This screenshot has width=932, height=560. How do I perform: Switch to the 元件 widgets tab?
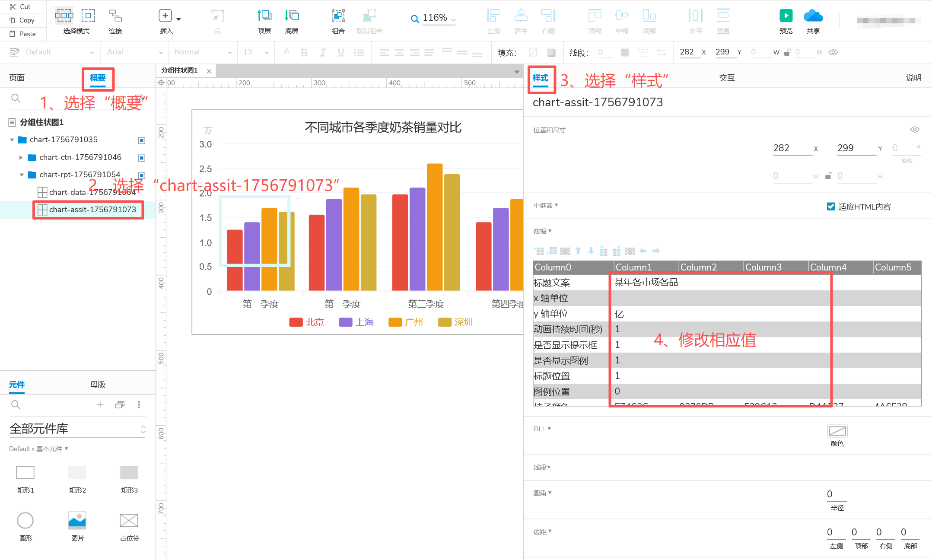click(17, 385)
